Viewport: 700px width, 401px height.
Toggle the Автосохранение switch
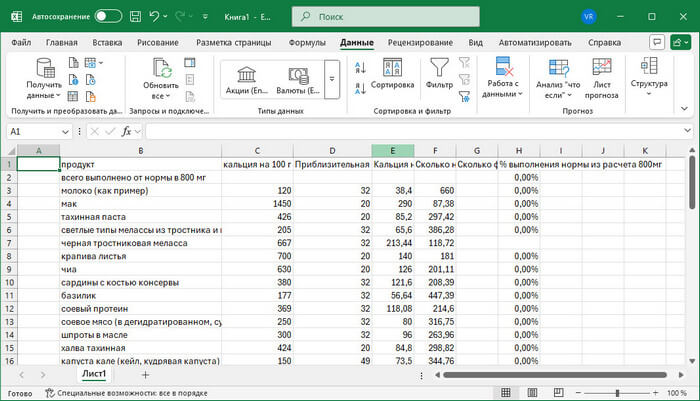point(108,17)
